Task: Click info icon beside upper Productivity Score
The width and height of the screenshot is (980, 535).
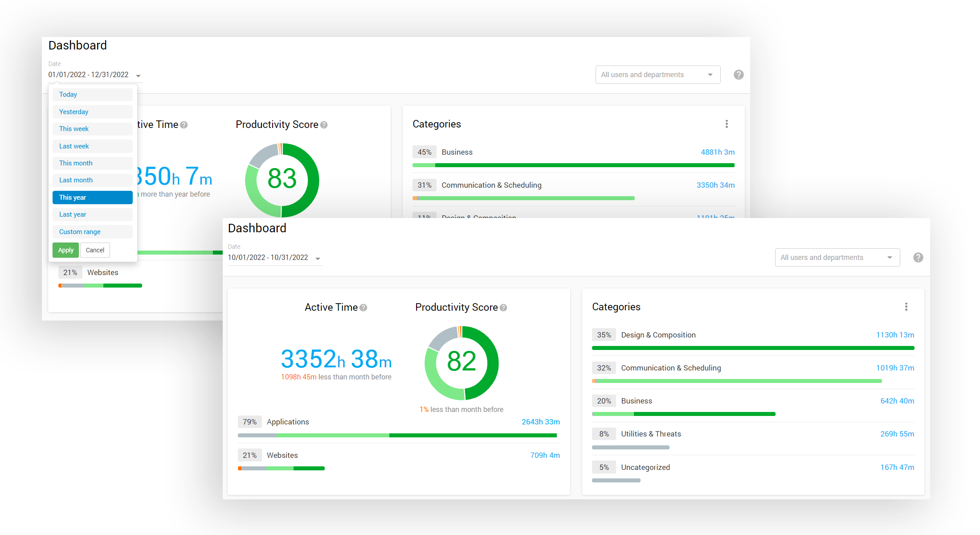Action: point(324,125)
